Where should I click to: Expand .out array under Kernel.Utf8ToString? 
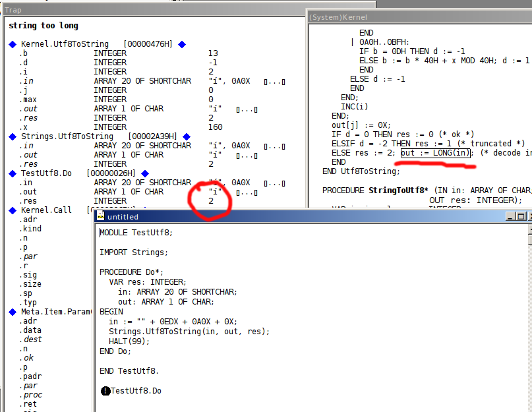click(247, 109)
